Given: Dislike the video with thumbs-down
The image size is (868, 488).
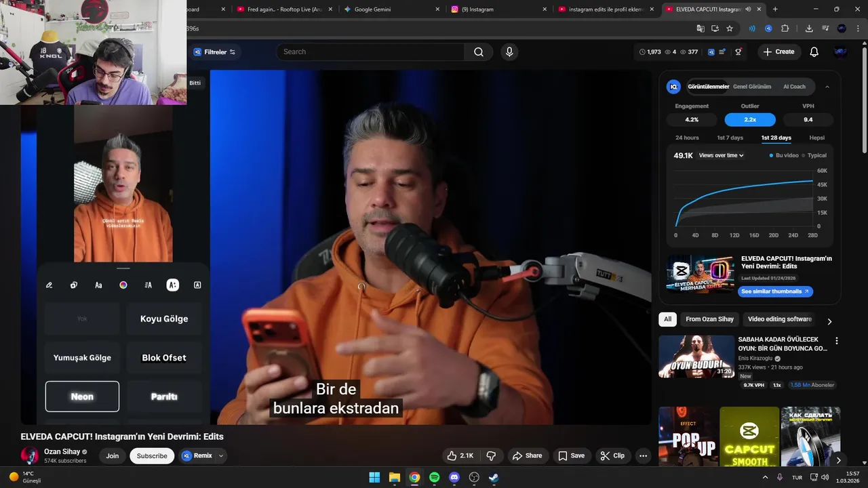Looking at the screenshot, I should (492, 455).
